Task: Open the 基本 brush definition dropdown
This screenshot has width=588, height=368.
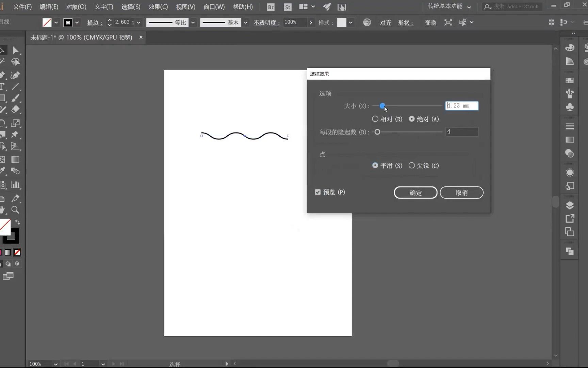Action: click(246, 22)
